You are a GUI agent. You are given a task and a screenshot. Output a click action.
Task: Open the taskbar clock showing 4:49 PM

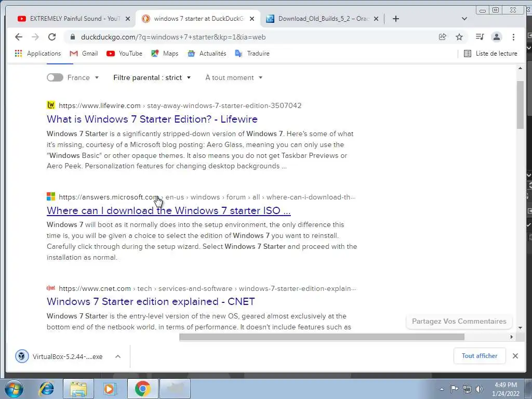point(506,389)
